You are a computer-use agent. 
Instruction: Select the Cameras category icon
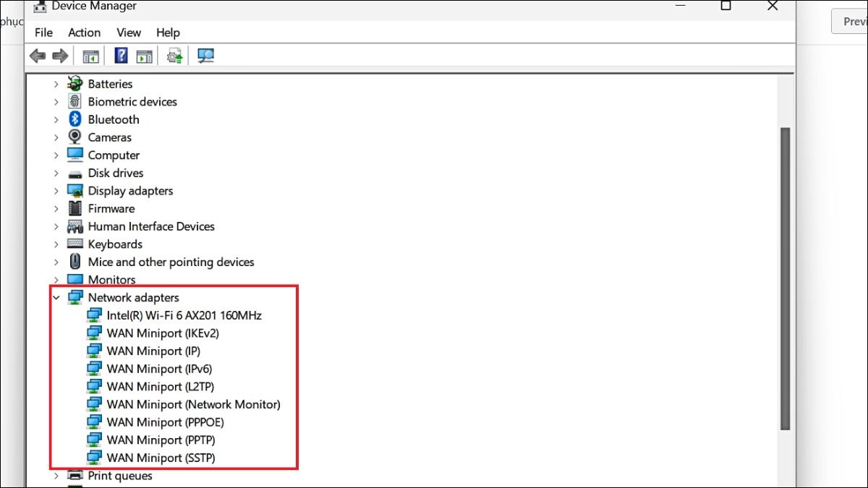(75, 137)
